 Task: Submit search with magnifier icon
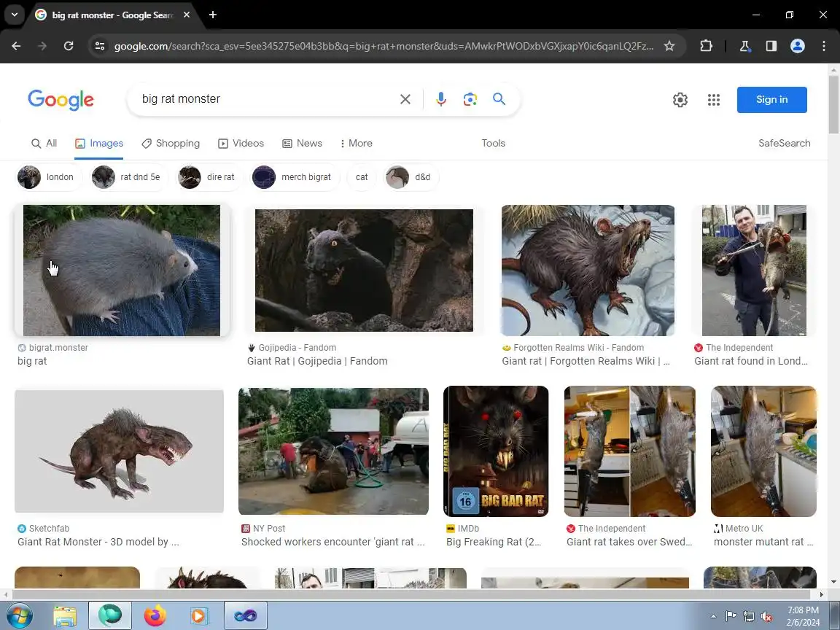tap(499, 99)
